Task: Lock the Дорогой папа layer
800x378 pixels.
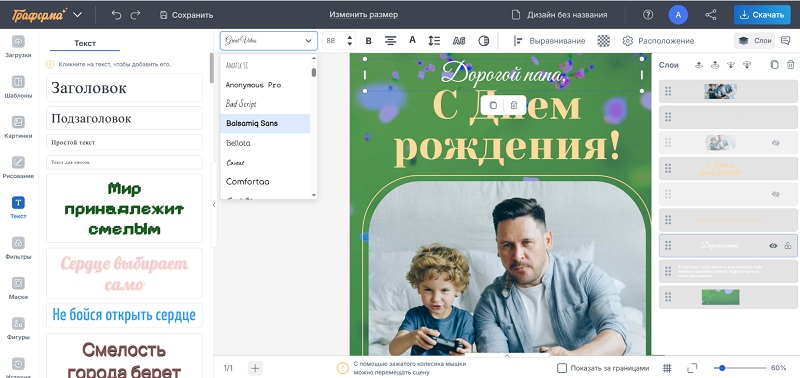Action: [788, 246]
